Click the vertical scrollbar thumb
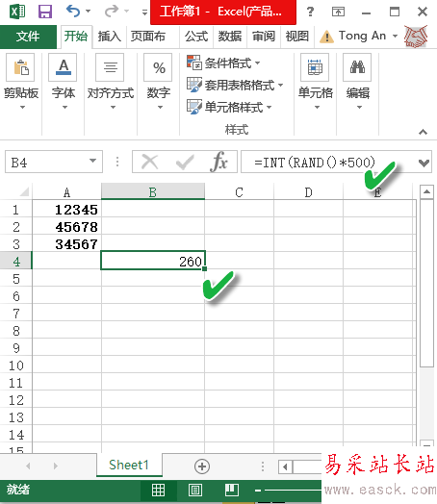 coord(426,283)
